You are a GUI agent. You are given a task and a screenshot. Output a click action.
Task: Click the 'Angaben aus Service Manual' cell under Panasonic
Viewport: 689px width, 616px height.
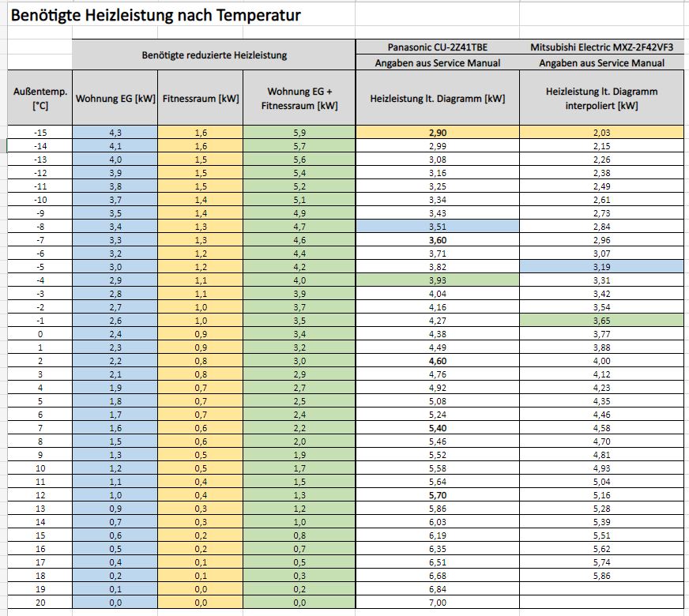pos(437,63)
